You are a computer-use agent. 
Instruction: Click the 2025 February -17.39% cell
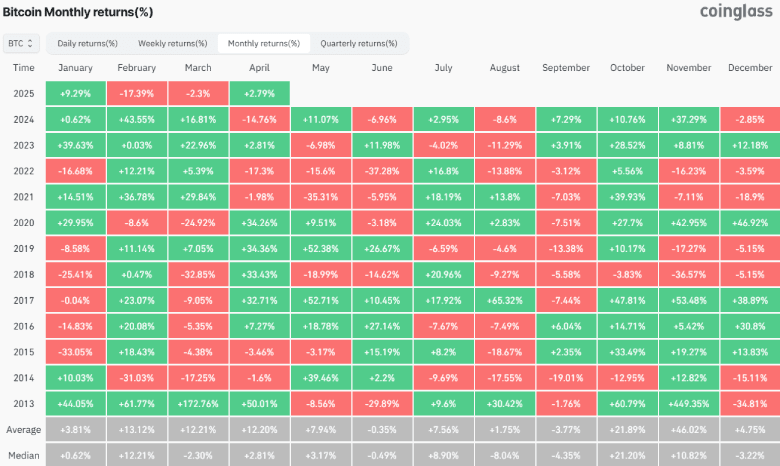pos(136,93)
